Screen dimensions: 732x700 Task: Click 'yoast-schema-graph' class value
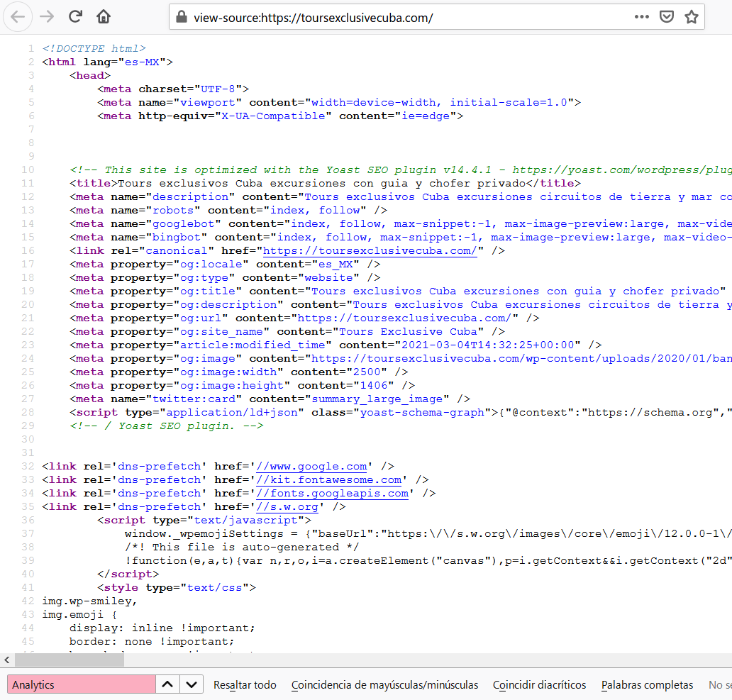(x=422, y=413)
